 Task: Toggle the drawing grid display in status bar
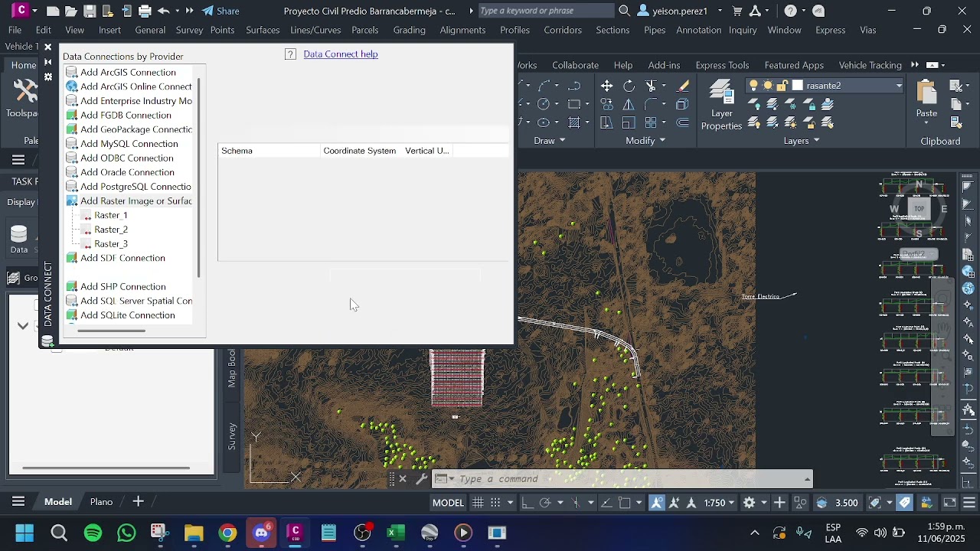[x=478, y=503]
